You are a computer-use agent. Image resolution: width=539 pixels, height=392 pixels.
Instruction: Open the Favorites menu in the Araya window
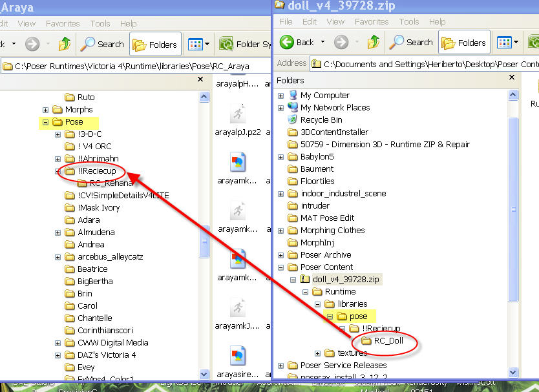(63, 23)
